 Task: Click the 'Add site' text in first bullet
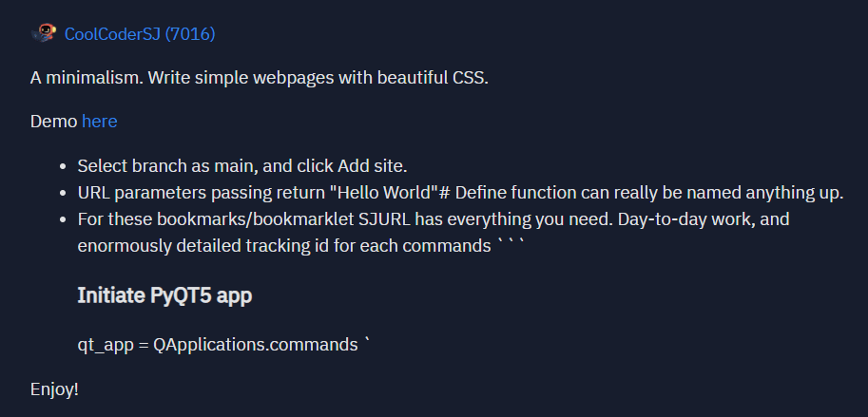click(x=373, y=165)
